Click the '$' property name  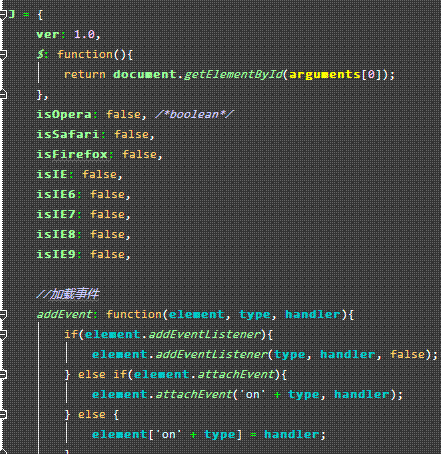[40, 54]
